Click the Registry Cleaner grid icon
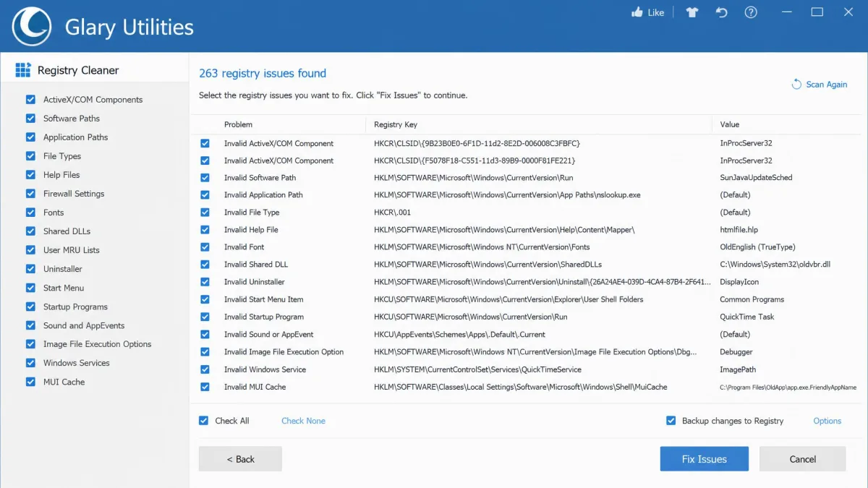Image resolution: width=868 pixels, height=488 pixels. tap(23, 70)
